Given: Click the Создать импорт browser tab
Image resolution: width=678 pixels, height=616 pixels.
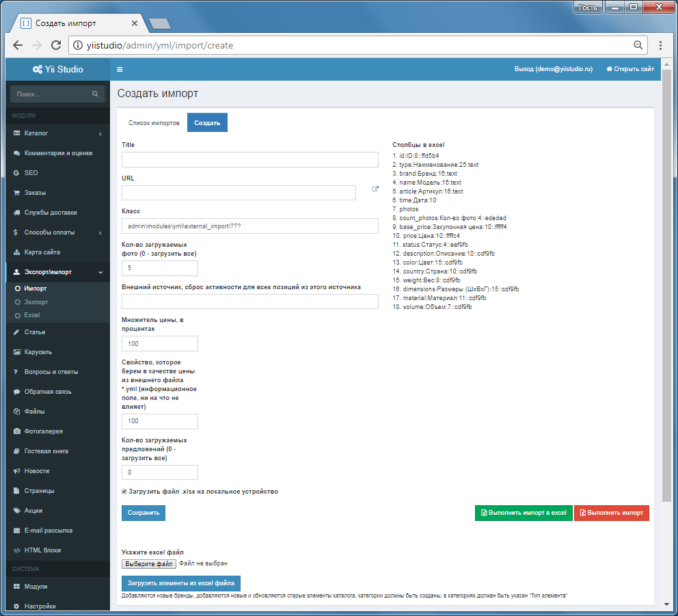Looking at the screenshot, I should (79, 23).
